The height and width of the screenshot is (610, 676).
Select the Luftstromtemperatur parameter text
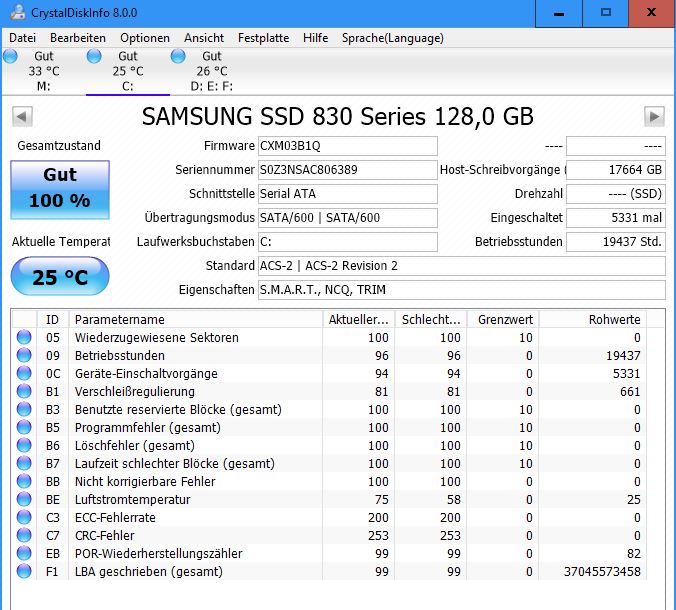132,500
